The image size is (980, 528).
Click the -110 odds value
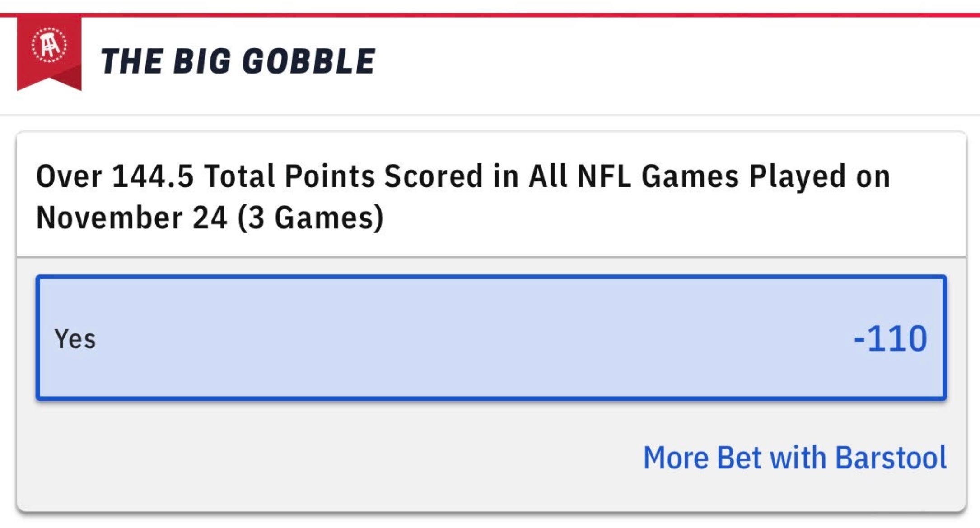tap(890, 338)
